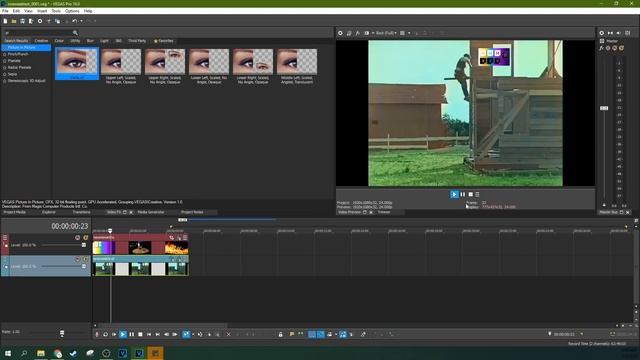Switch to the Trimmer tab

[384, 212]
